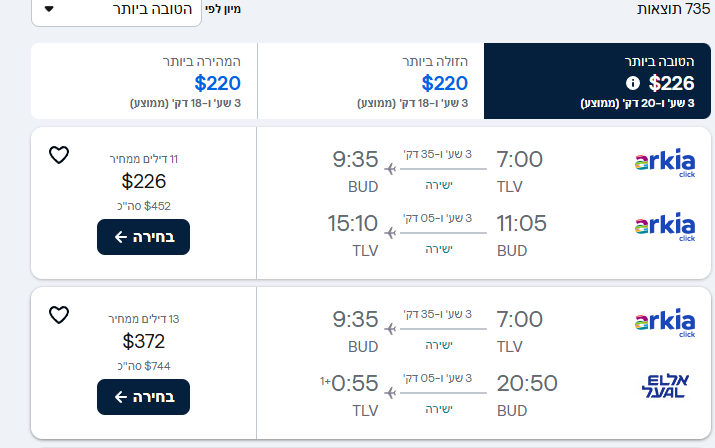Switch to the המהירה ביותר $220 tab
The image size is (715, 448).
pos(144,81)
